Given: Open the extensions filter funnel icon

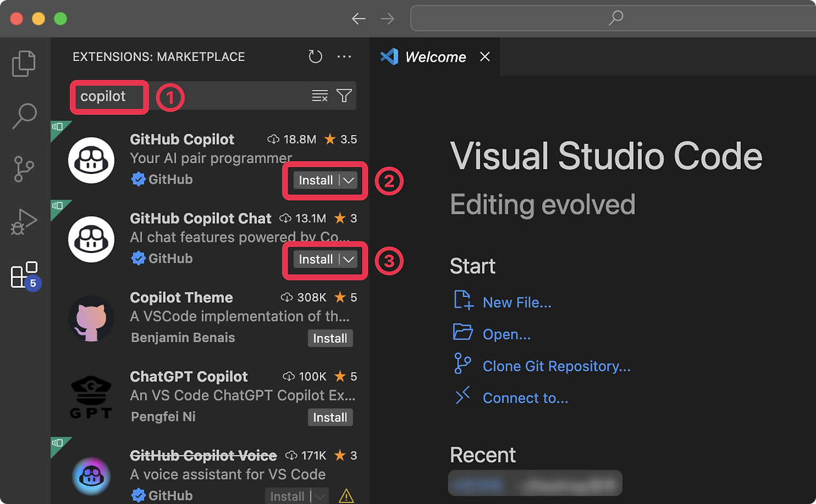Looking at the screenshot, I should tap(344, 95).
